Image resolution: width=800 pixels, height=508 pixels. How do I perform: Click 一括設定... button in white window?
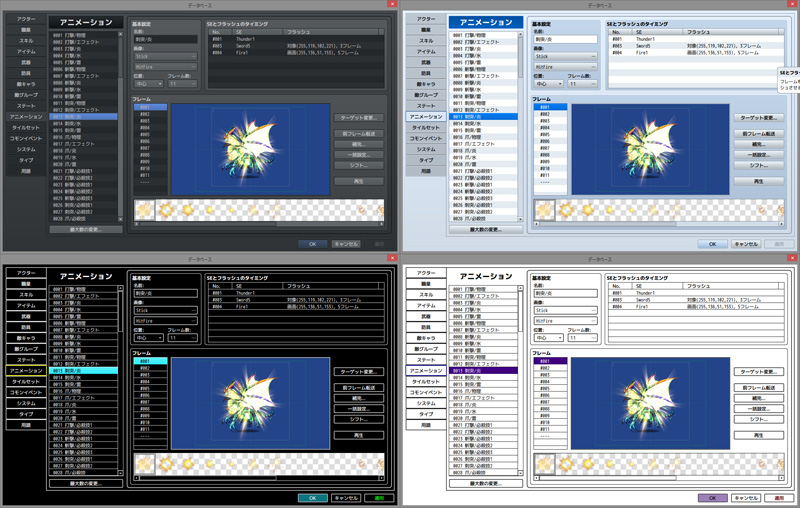coord(759,409)
